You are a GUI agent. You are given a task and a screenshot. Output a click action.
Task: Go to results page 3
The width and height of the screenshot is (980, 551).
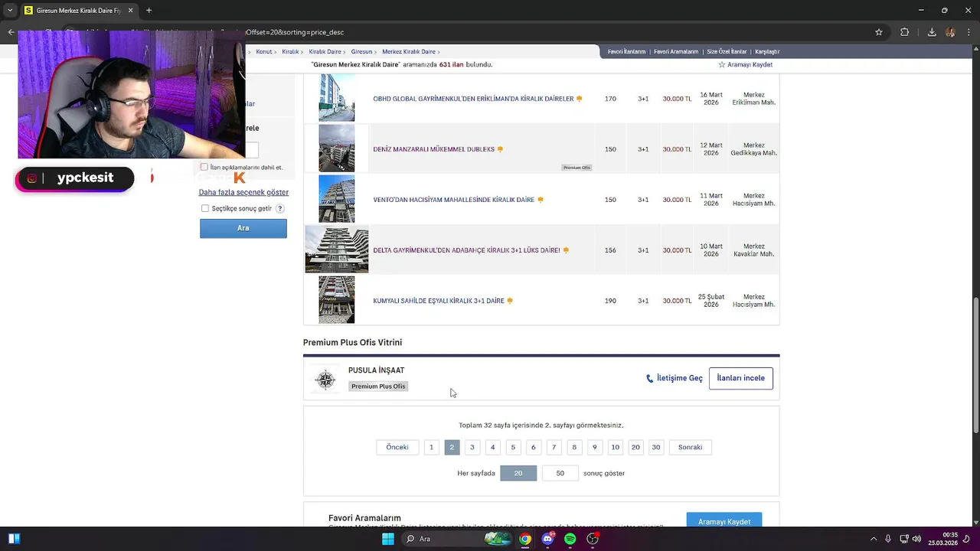click(472, 447)
